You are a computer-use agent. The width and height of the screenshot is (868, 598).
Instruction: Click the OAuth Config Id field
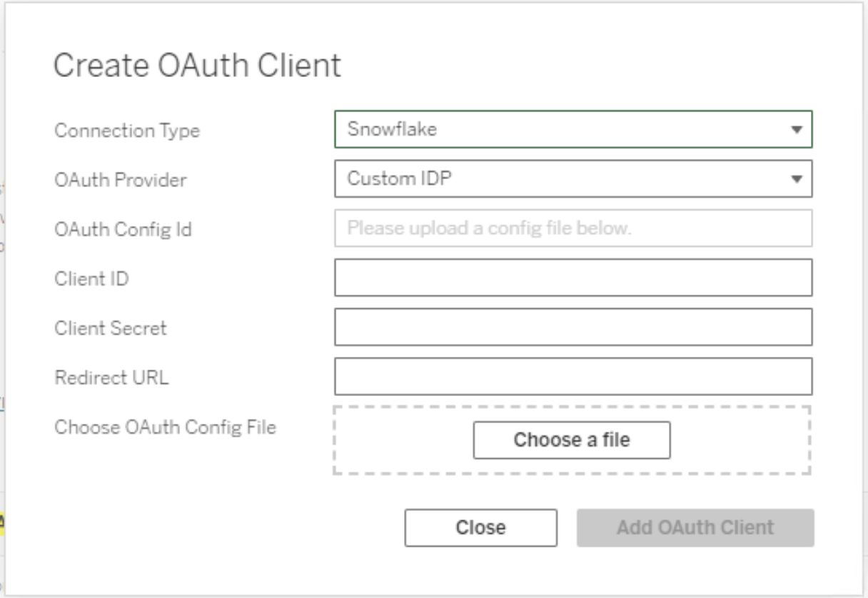tap(572, 228)
